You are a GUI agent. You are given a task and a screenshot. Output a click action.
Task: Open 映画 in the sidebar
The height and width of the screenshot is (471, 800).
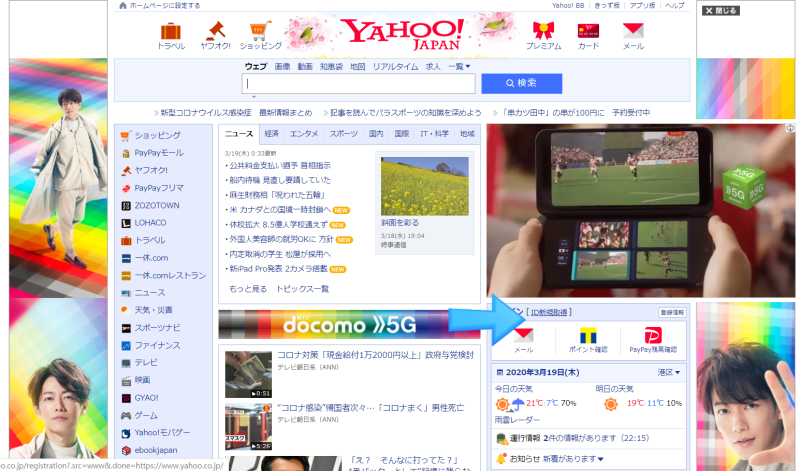click(142, 380)
